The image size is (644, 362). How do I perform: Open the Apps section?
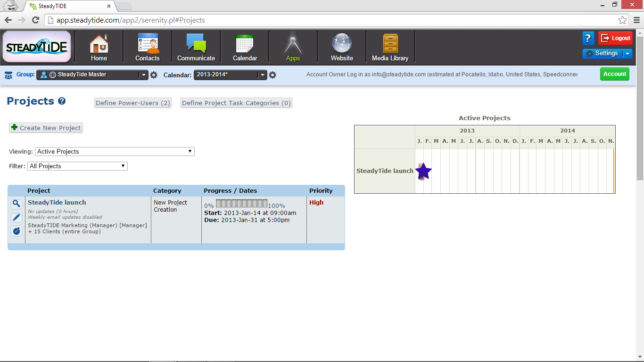click(x=293, y=47)
